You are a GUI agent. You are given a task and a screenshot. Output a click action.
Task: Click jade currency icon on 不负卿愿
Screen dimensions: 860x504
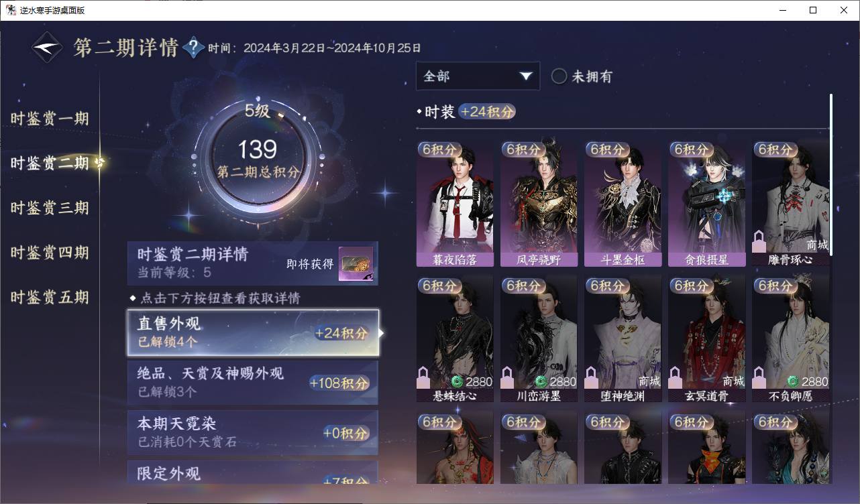pos(793,381)
